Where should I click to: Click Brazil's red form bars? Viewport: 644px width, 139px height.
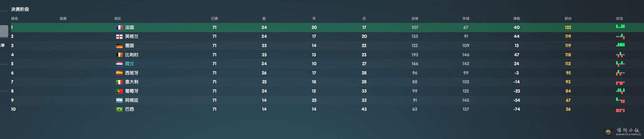tap(620, 110)
